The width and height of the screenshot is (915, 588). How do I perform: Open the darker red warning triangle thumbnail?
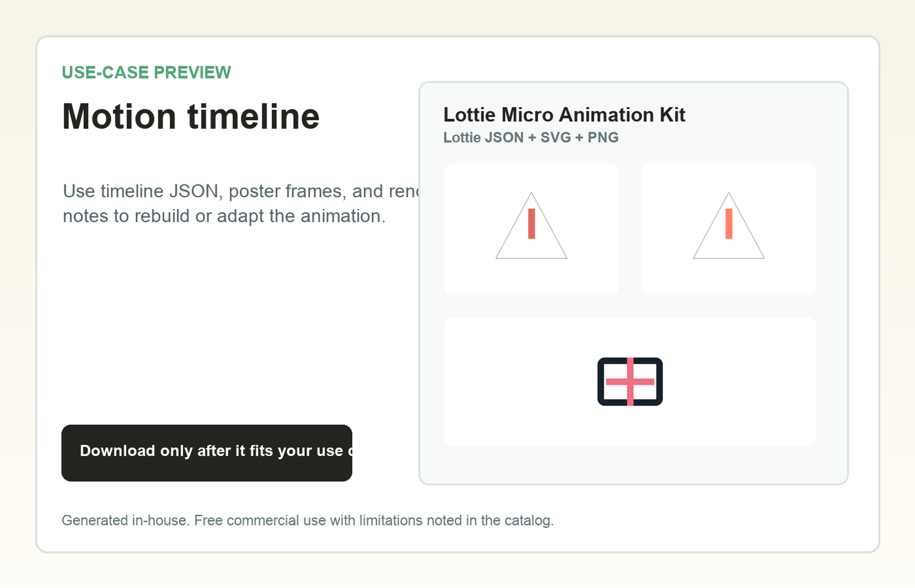coord(531,229)
